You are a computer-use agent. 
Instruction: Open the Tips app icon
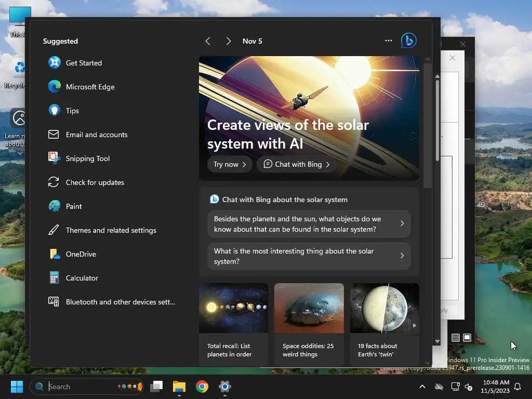pos(54,111)
